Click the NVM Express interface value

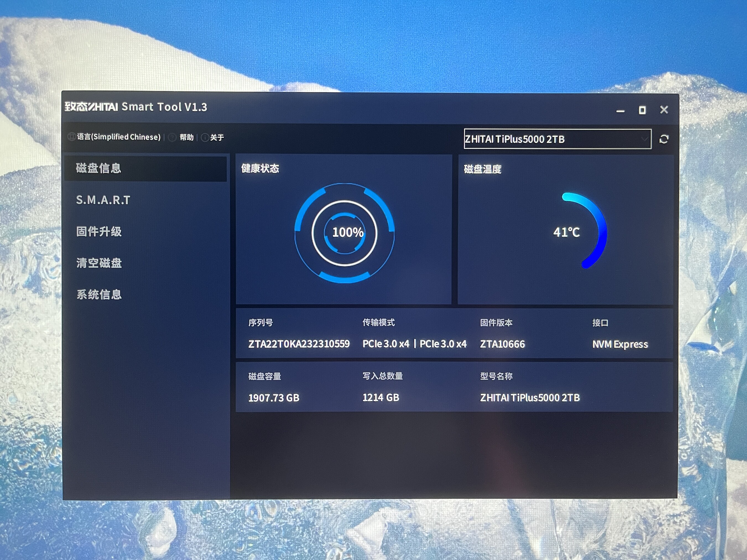tap(620, 344)
